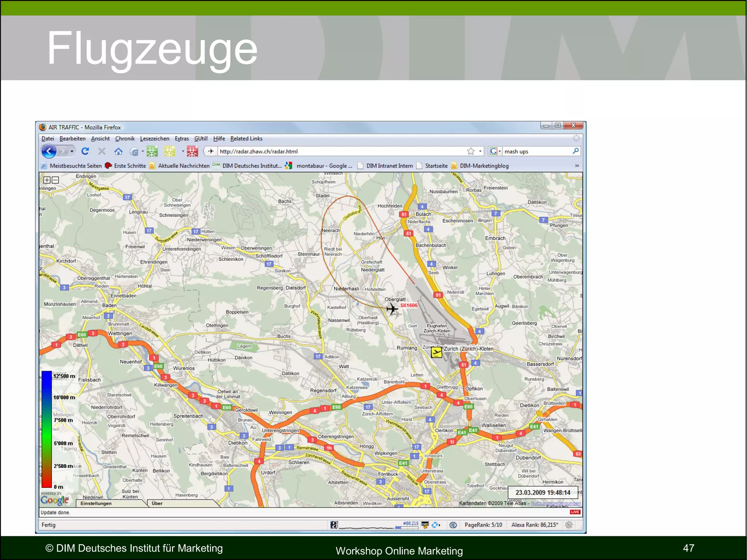
Task: Click the Nutzungsbedingungen link on map
Action: pyautogui.click(x=556, y=503)
